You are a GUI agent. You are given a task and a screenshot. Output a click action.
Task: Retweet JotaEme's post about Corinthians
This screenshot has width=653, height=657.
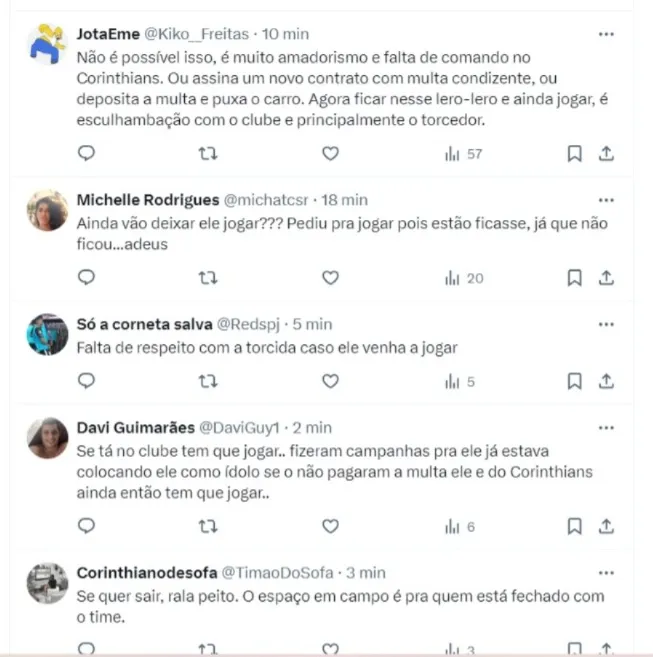point(207,153)
